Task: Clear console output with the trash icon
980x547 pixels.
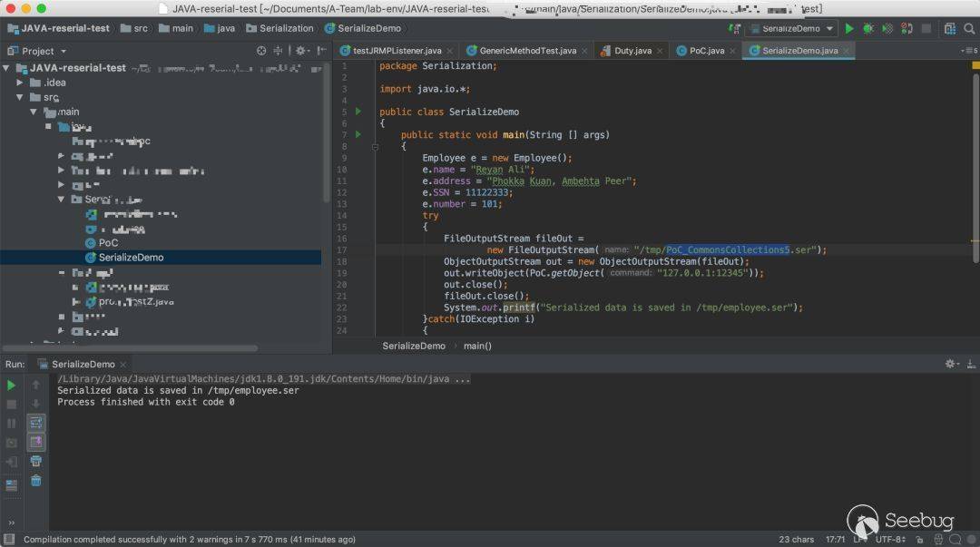Action: tap(36, 481)
